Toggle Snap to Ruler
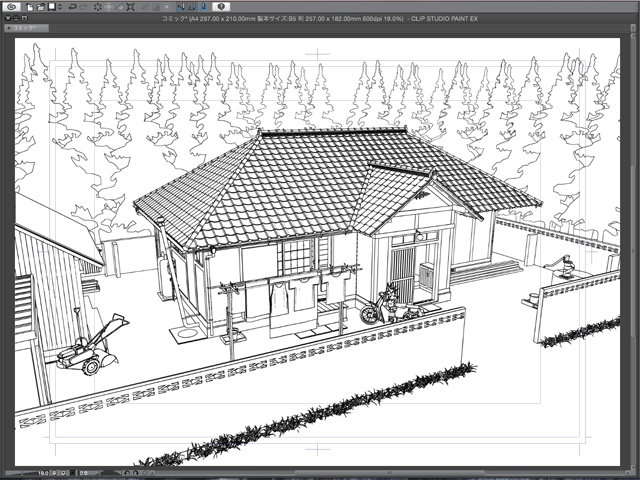Image resolution: width=640 pixels, height=480 pixels. point(181,7)
